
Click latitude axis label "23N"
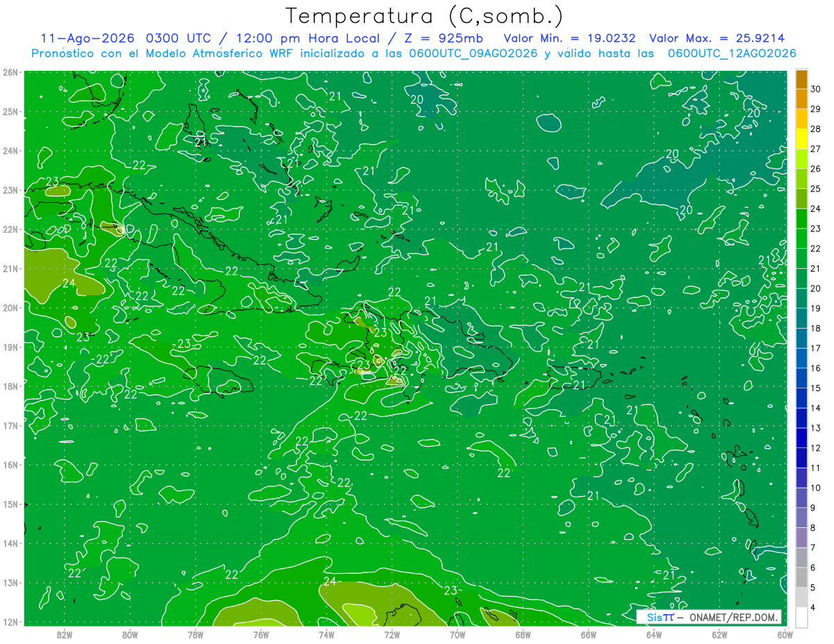click(x=10, y=190)
